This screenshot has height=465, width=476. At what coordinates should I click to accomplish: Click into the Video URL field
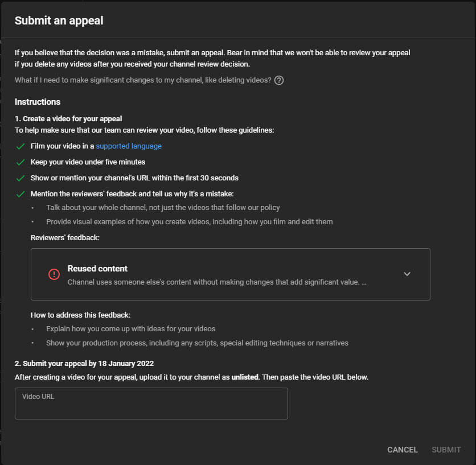coord(151,404)
